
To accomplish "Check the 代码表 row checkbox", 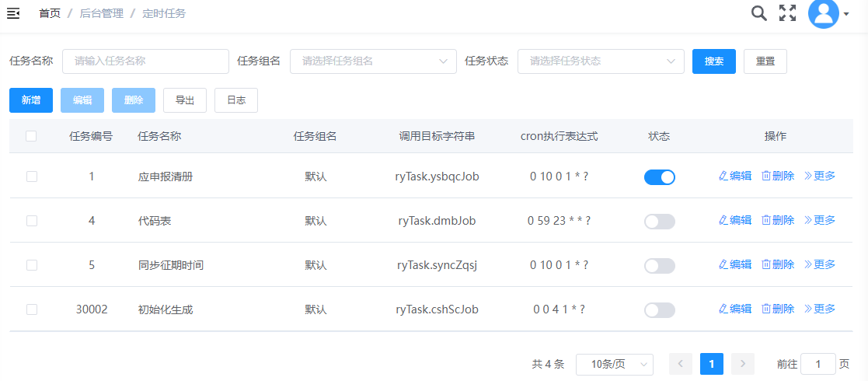I will pyautogui.click(x=32, y=221).
